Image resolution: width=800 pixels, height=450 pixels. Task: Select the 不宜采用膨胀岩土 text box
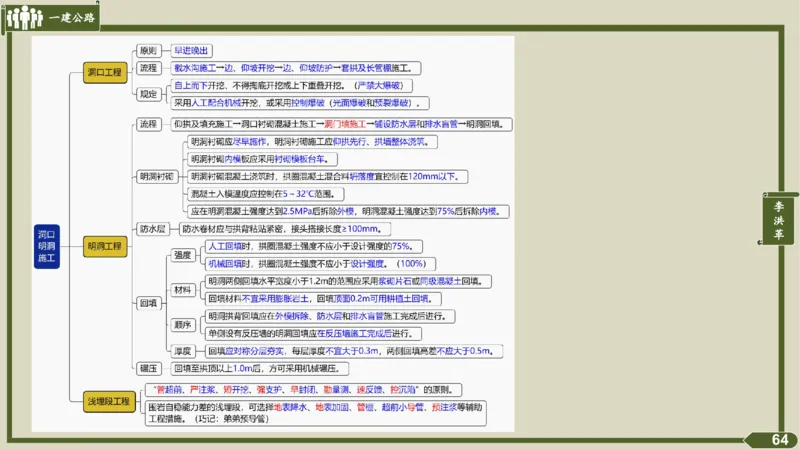pyautogui.click(x=323, y=298)
